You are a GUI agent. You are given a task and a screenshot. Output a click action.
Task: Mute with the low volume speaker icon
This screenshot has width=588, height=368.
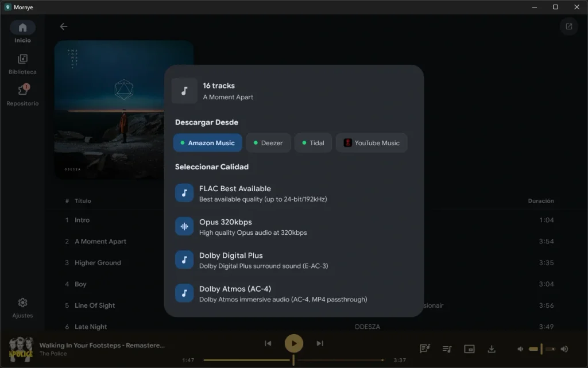(x=520, y=349)
